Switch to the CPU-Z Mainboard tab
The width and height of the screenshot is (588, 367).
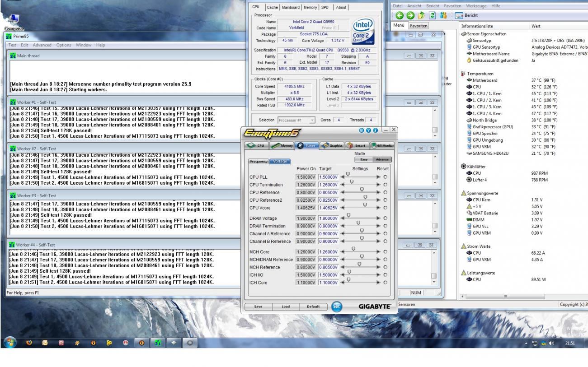tap(291, 7)
